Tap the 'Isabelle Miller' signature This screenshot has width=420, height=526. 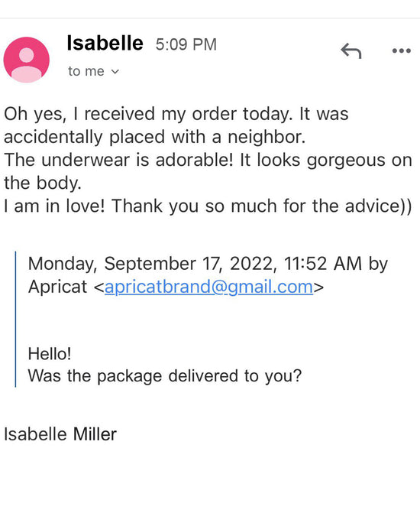tap(60, 434)
